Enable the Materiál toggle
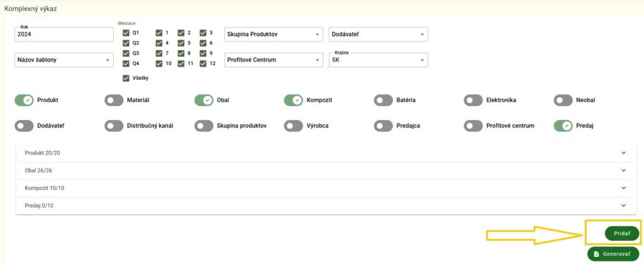The width and height of the screenshot is (644, 266). click(114, 100)
